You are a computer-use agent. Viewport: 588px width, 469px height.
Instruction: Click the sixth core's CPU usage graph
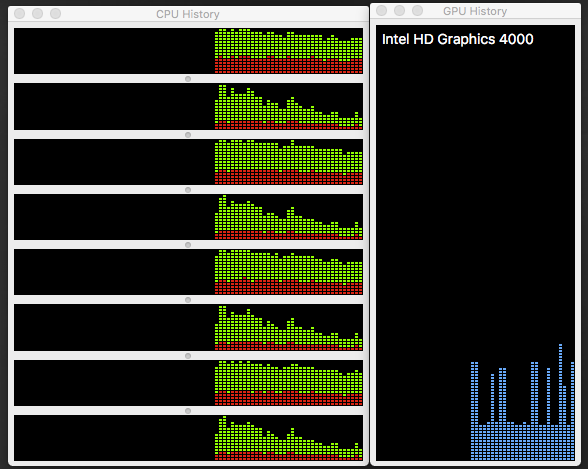[188, 328]
